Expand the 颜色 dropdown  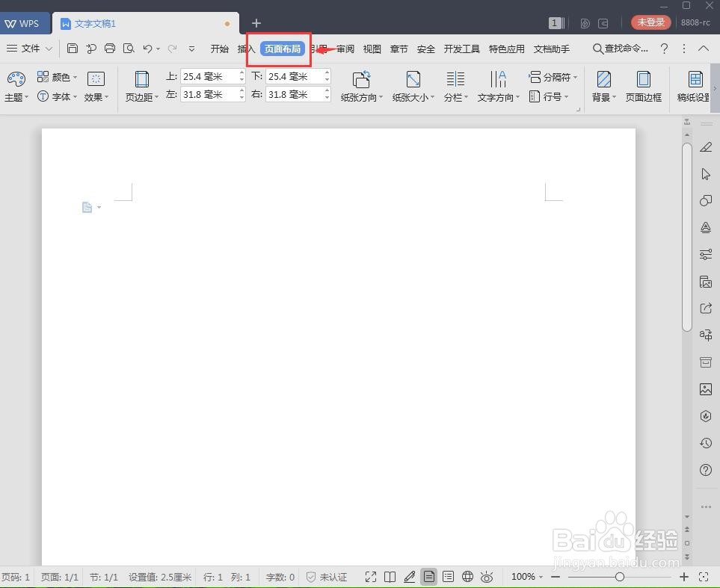point(76,77)
